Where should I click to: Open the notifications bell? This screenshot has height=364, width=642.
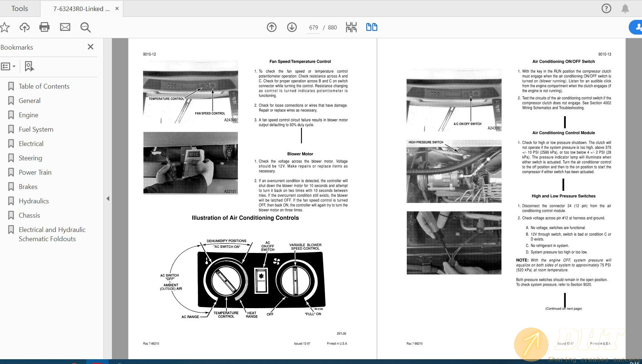(625, 8)
